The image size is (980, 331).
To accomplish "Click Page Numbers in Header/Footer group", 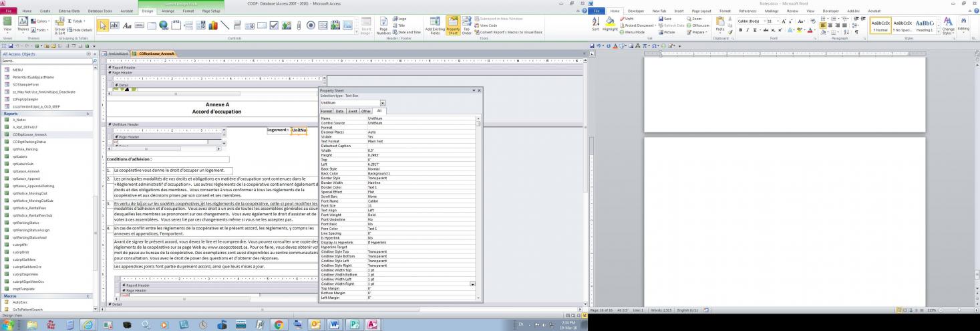I will 383,26.
